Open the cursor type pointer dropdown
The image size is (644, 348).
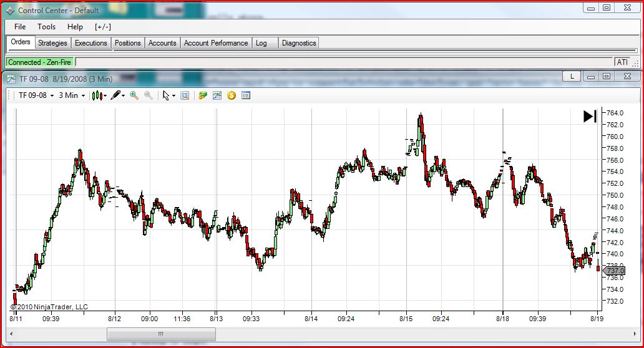[168, 95]
